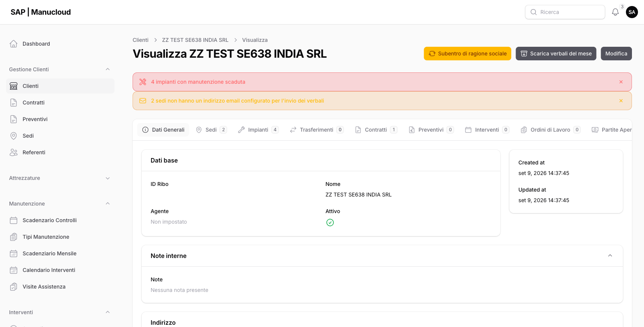Click the Visite Assistenza clipboard-check icon
This screenshot has height=327, width=644.
(14, 287)
